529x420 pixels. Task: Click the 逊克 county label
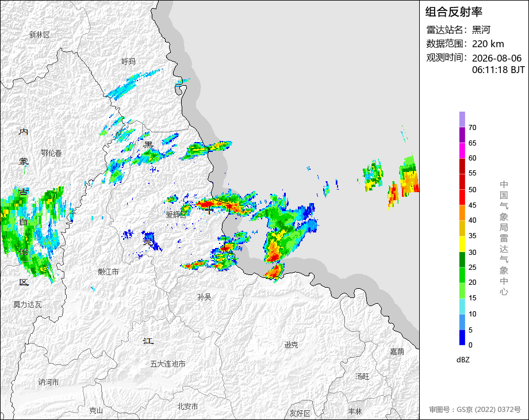[291, 345]
